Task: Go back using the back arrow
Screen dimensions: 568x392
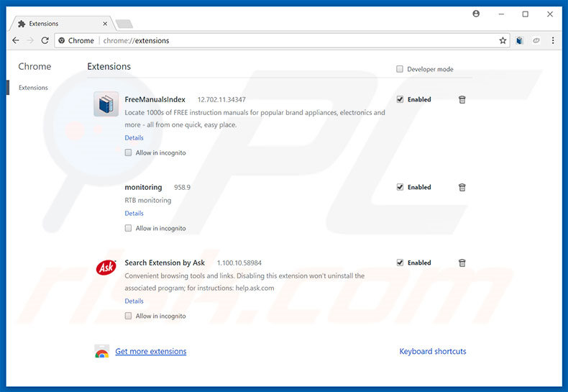Action: (16, 40)
